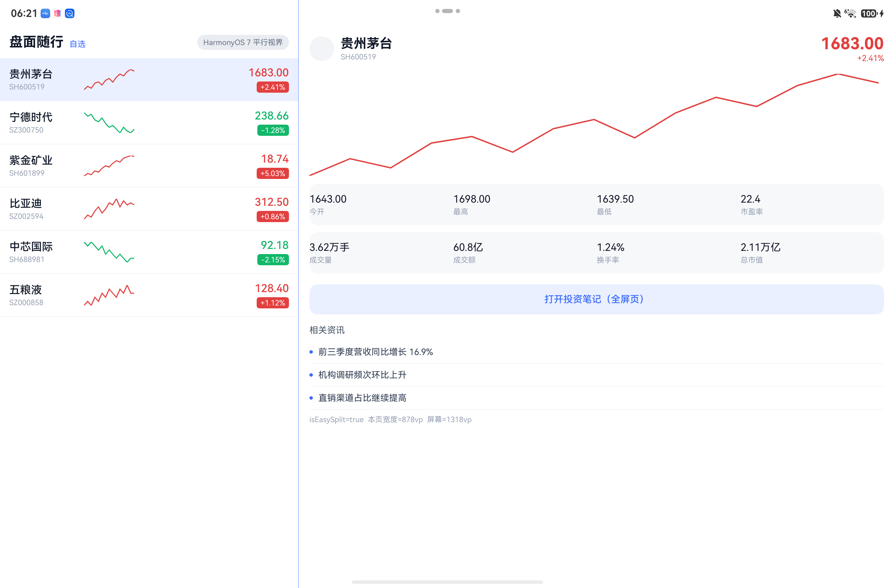Tap the +0.86% change badge

coord(273,217)
